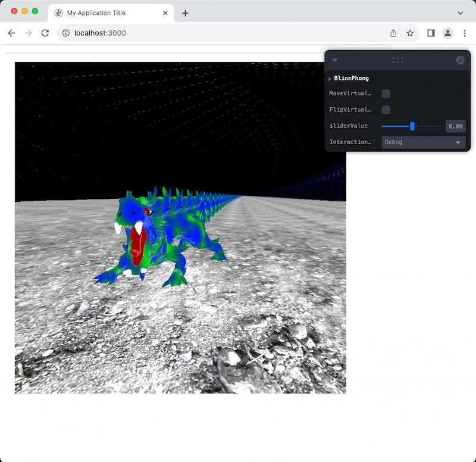Click the panel drag handle dots

[x=397, y=60]
